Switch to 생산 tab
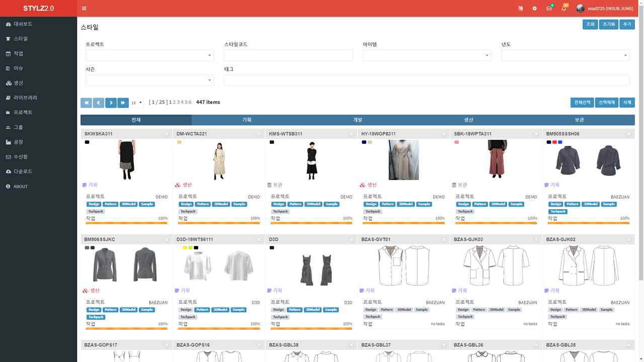The width and height of the screenshot is (644, 362). 468,120
